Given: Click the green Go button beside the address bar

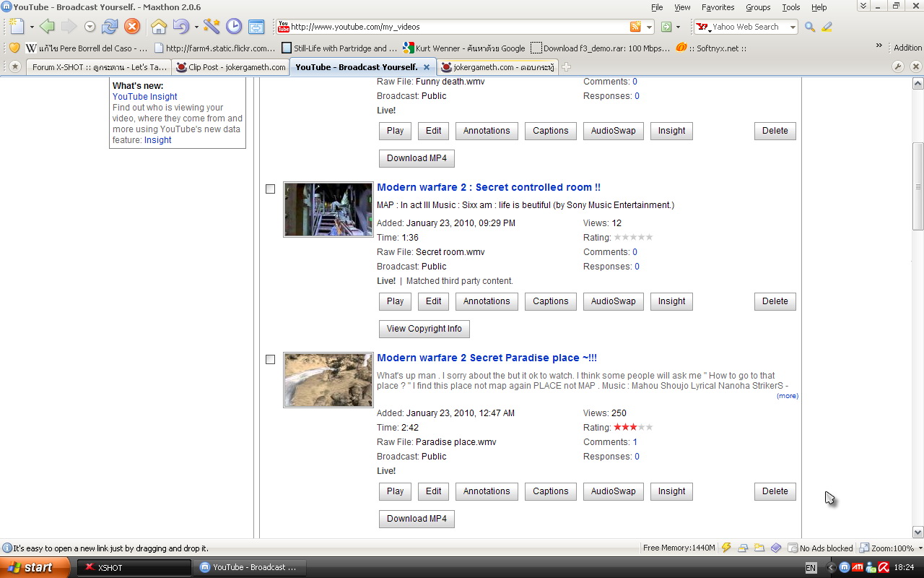Looking at the screenshot, I should click(666, 27).
